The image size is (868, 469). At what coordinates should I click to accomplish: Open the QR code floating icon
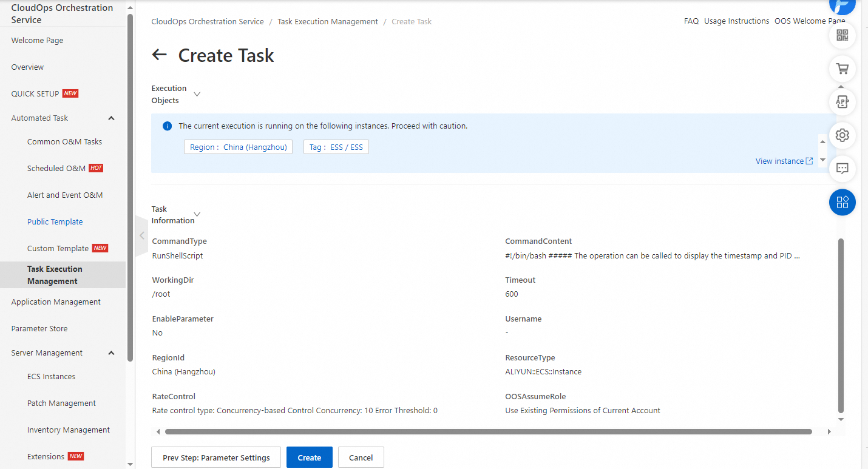(x=843, y=35)
